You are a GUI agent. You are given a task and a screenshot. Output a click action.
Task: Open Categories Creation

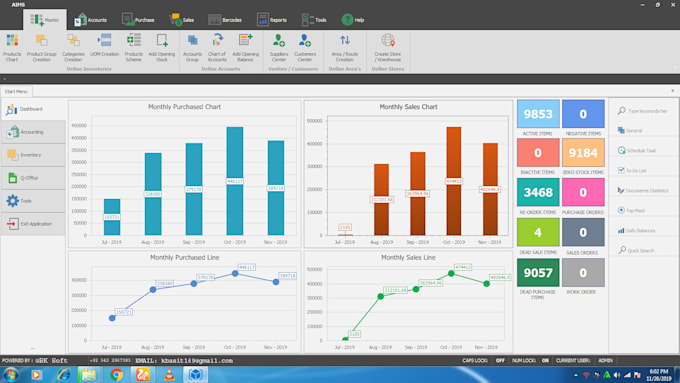pyautogui.click(x=73, y=47)
